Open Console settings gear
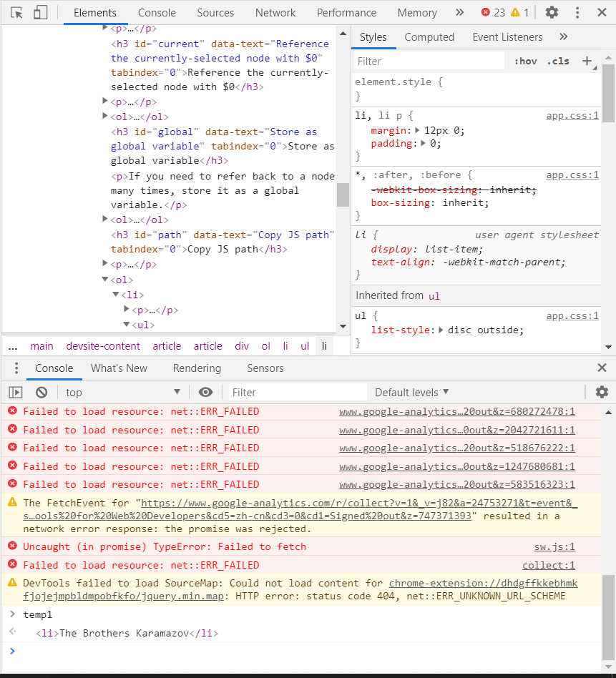This screenshot has width=616, height=678. [x=602, y=392]
